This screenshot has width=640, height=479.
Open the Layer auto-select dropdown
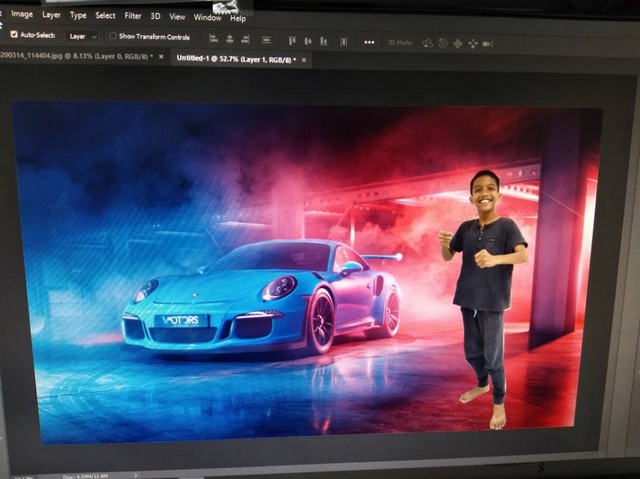82,36
